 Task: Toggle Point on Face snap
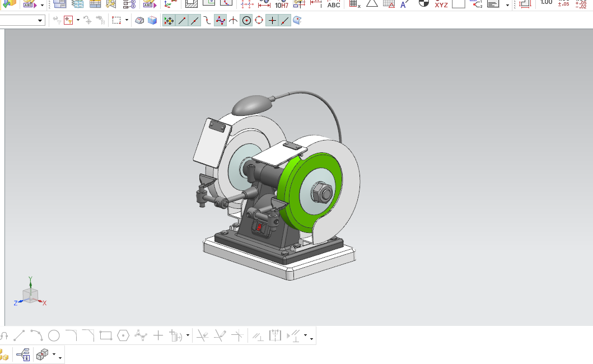click(x=297, y=20)
